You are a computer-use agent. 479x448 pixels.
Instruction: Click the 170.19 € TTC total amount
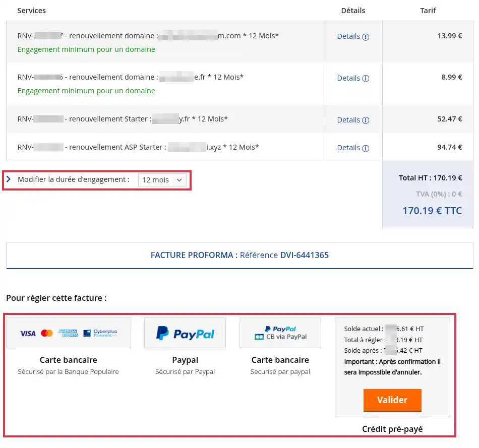432,211
